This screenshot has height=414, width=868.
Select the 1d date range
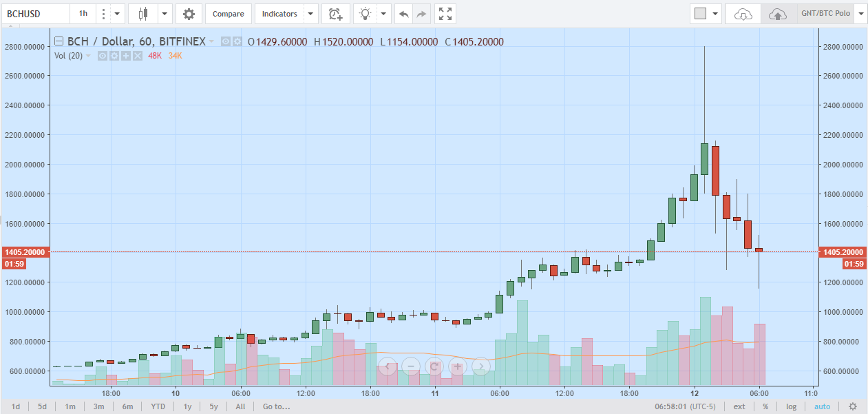[15, 406]
